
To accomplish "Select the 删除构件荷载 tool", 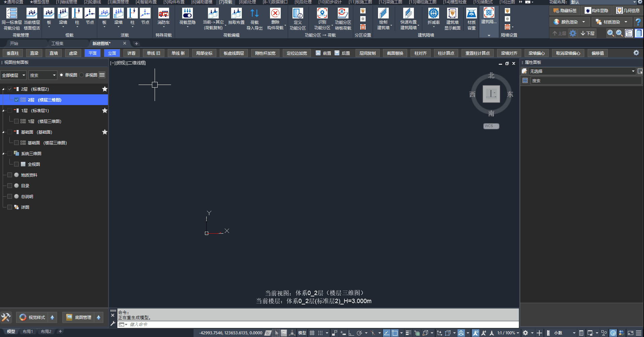I will click(x=275, y=19).
